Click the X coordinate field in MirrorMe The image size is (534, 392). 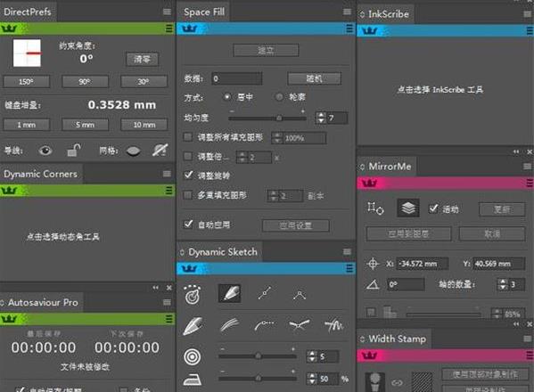(x=422, y=264)
